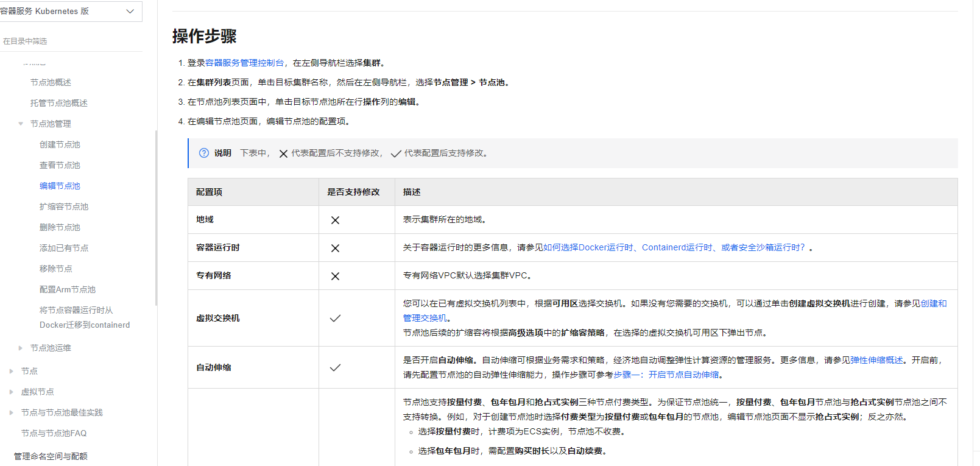This screenshot has height=466, width=980.
Task: Click the text 表示集群所在的地域。
Action: point(446,219)
